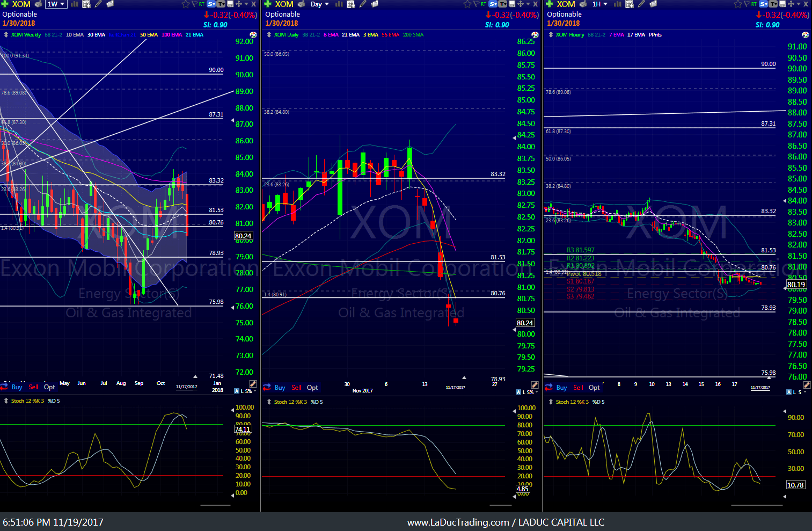Toggle RT real-time mode in daily chart

(x=484, y=4)
